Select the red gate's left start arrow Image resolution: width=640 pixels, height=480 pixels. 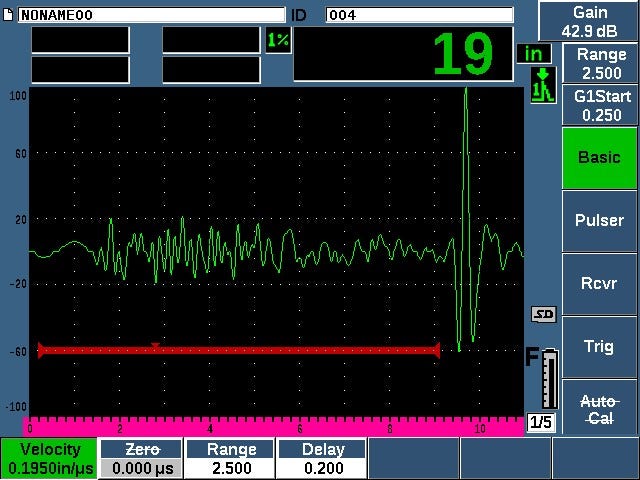(x=41, y=350)
